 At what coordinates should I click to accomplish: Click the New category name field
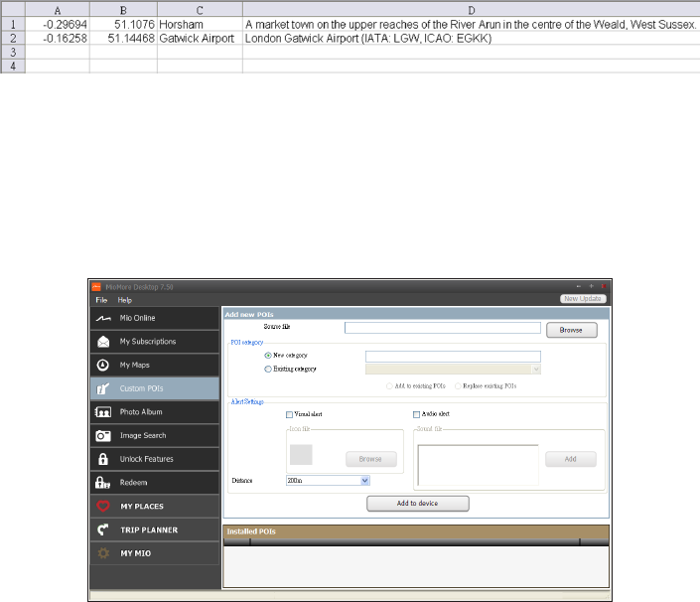(x=453, y=356)
